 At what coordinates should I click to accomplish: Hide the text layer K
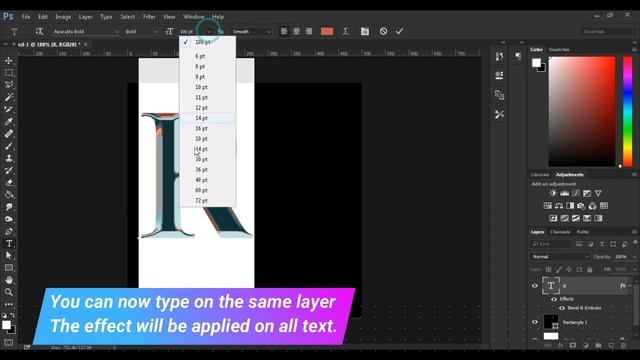(535, 286)
